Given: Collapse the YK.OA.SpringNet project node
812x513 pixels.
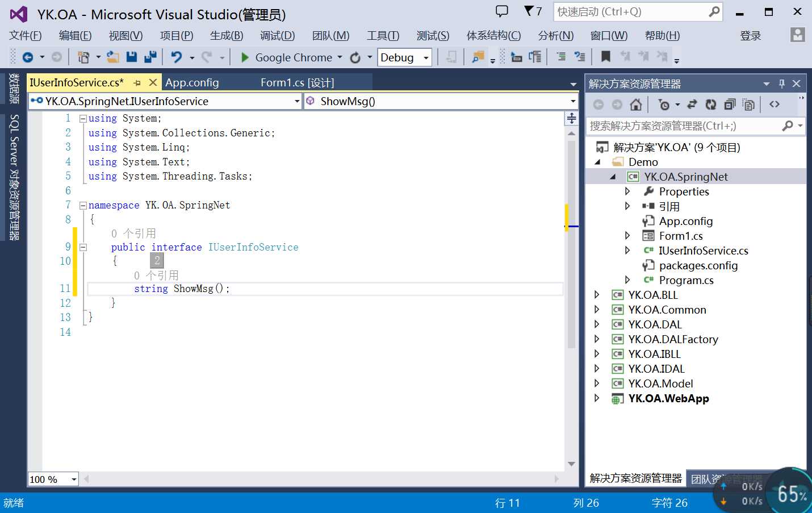Looking at the screenshot, I should click(x=613, y=177).
